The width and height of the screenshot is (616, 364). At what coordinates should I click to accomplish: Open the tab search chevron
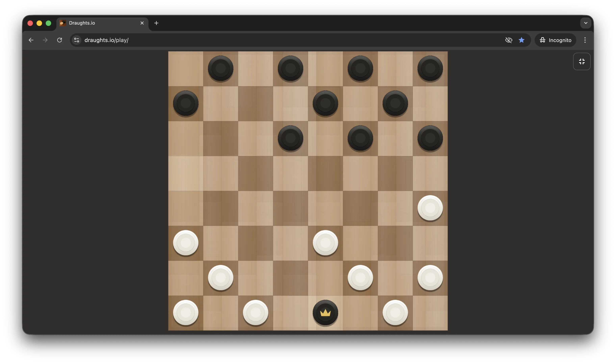(x=586, y=23)
